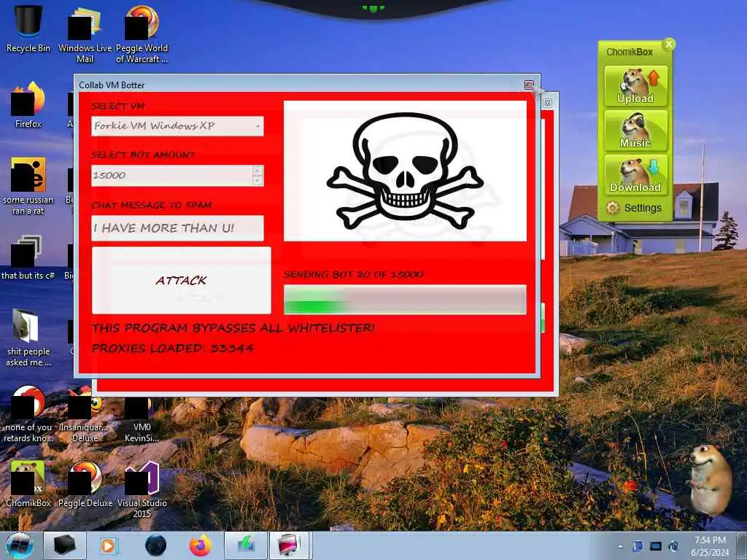This screenshot has height=560, width=747.
Task: Click the network tray icon
Action: [656, 546]
